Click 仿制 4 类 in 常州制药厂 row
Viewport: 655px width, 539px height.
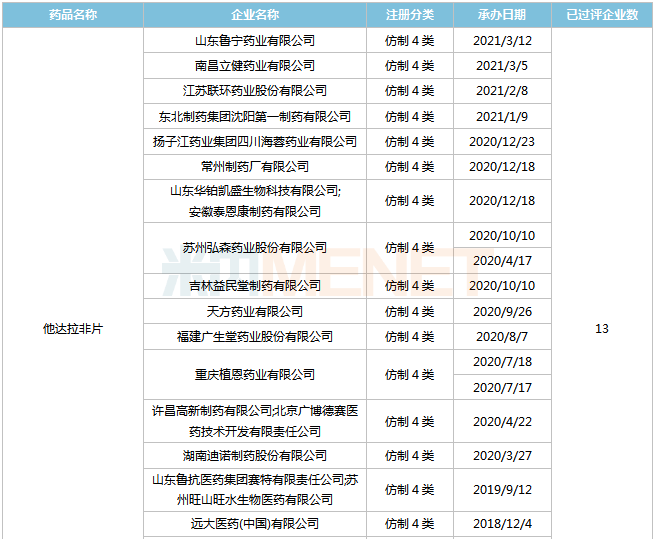(410, 167)
